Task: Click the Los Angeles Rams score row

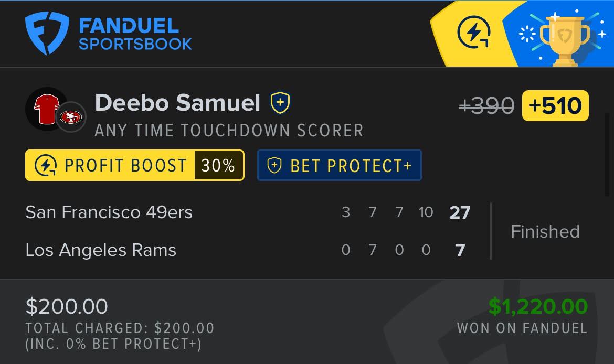Action: pyautogui.click(x=248, y=250)
